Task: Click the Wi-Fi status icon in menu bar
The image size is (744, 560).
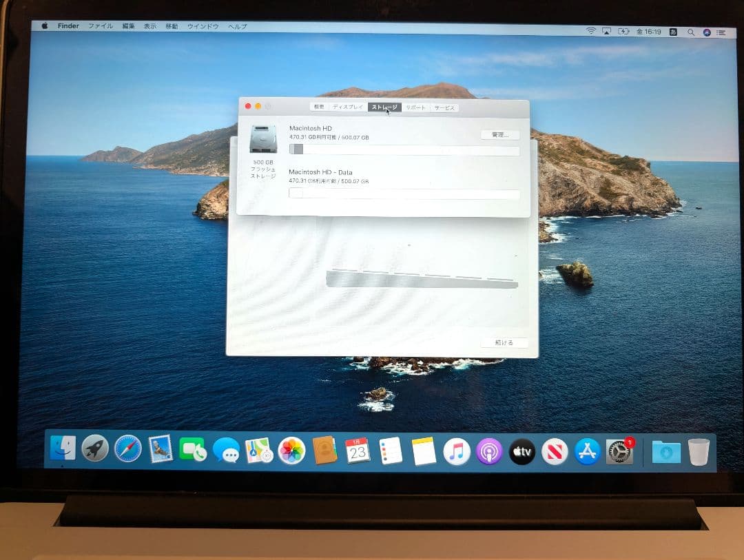Action: [590, 31]
